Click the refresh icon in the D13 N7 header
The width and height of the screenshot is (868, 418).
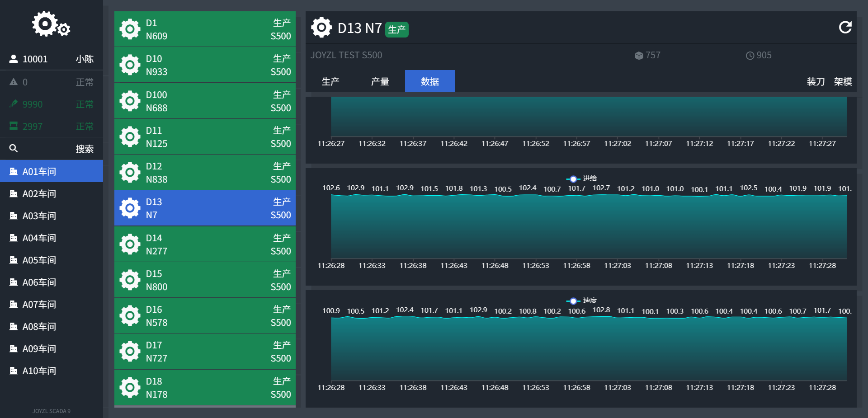click(x=845, y=28)
